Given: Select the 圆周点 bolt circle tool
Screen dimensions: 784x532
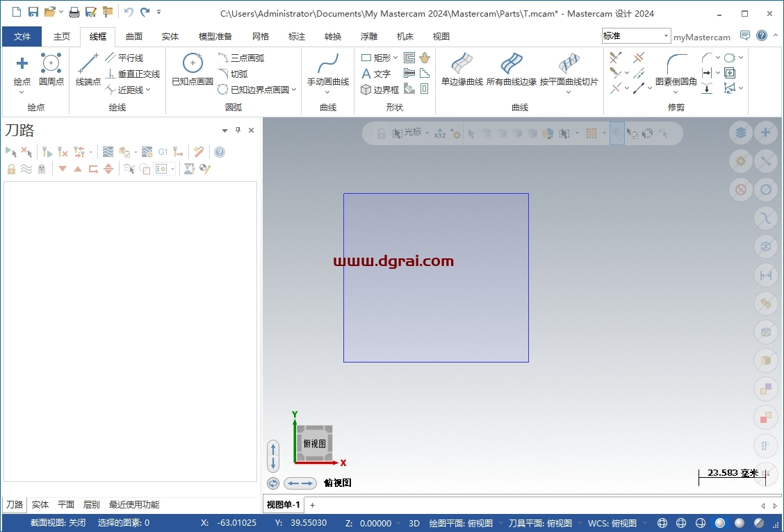Looking at the screenshot, I should point(51,69).
